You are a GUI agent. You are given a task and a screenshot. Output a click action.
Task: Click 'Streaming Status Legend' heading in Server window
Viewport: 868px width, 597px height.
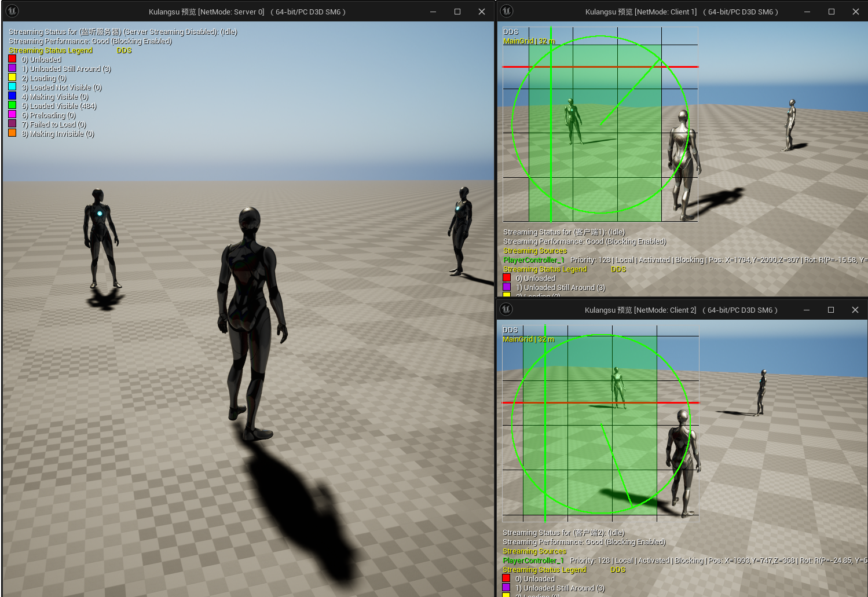point(51,50)
